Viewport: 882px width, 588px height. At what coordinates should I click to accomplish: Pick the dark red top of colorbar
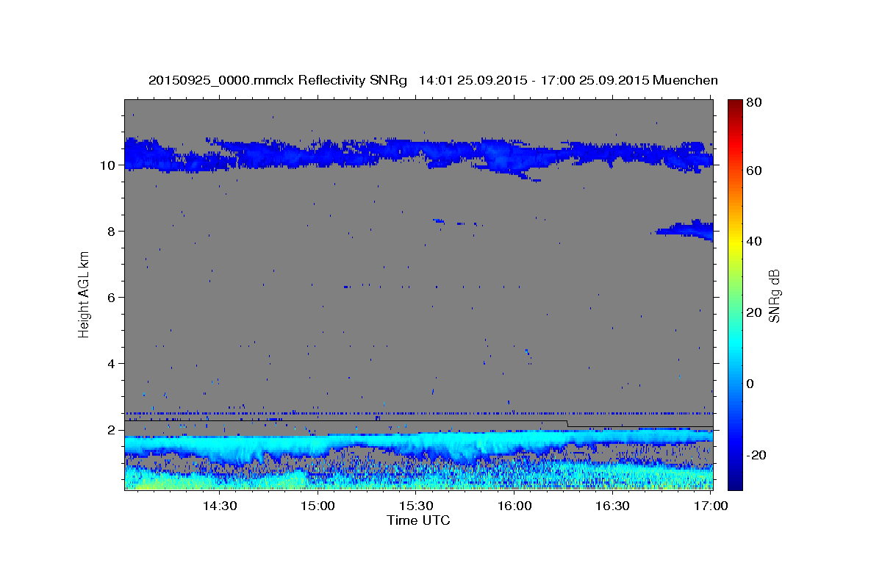(735, 104)
